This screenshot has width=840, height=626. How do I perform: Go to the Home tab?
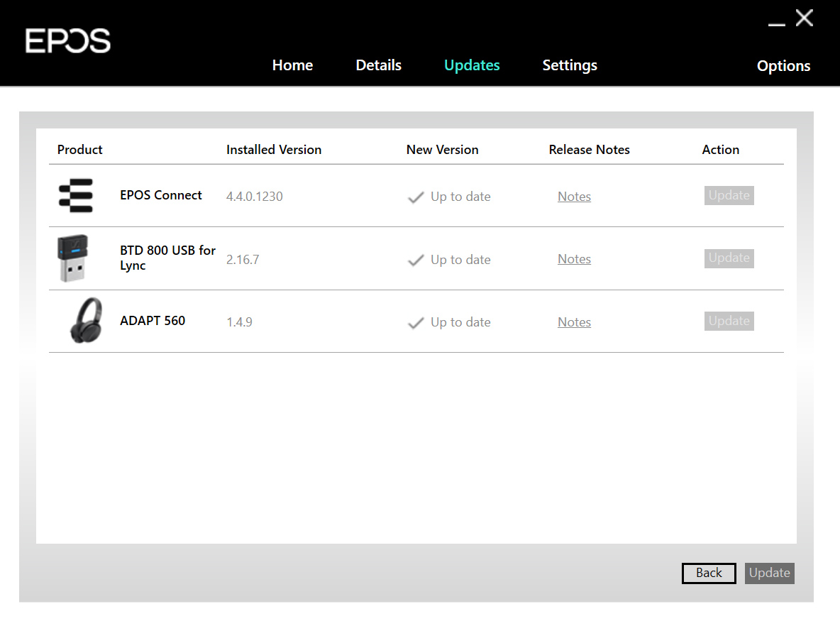pyautogui.click(x=292, y=65)
